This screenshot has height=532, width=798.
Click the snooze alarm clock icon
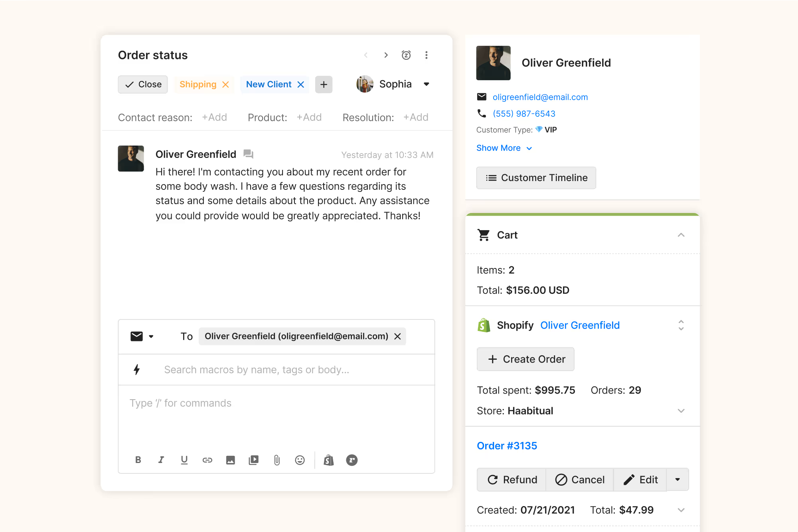406,55
